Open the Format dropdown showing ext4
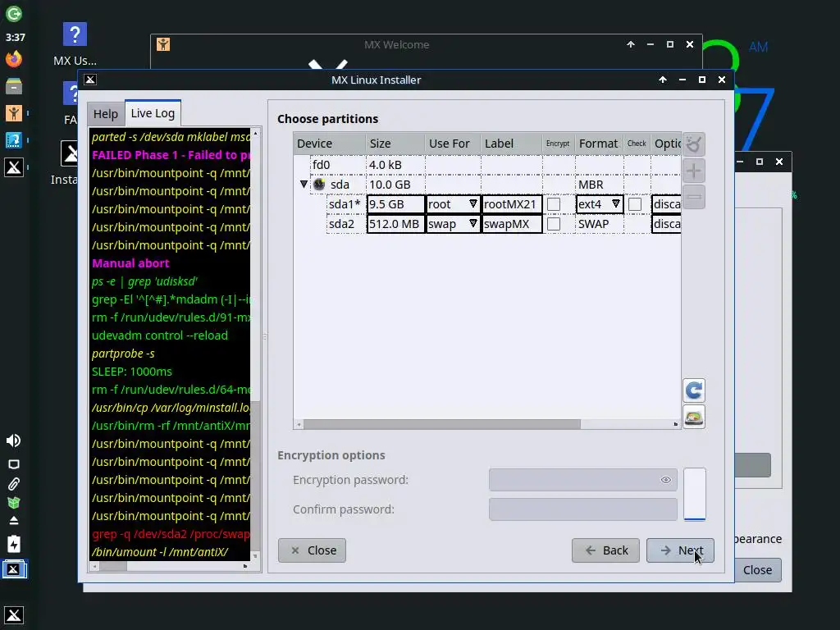Image resolution: width=840 pixels, height=630 pixels. [600, 204]
